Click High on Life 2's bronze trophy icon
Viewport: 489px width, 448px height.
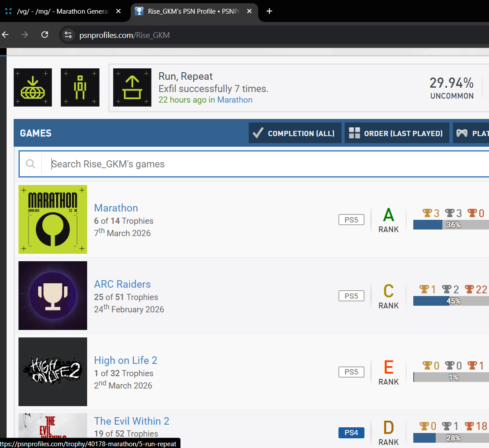(x=472, y=365)
